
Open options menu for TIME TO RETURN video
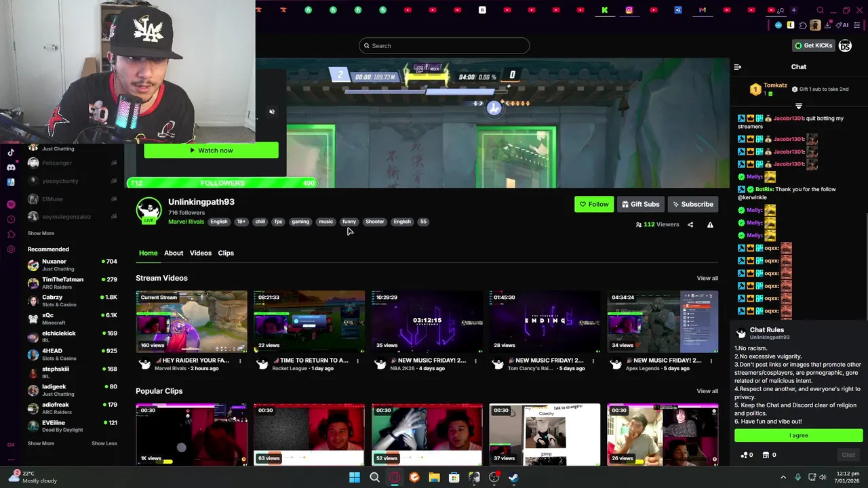coord(357,361)
